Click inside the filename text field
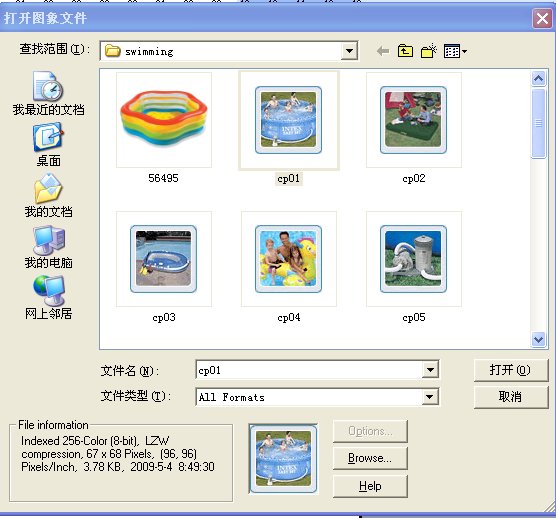Image resolution: width=556 pixels, height=518 pixels. coord(308,370)
